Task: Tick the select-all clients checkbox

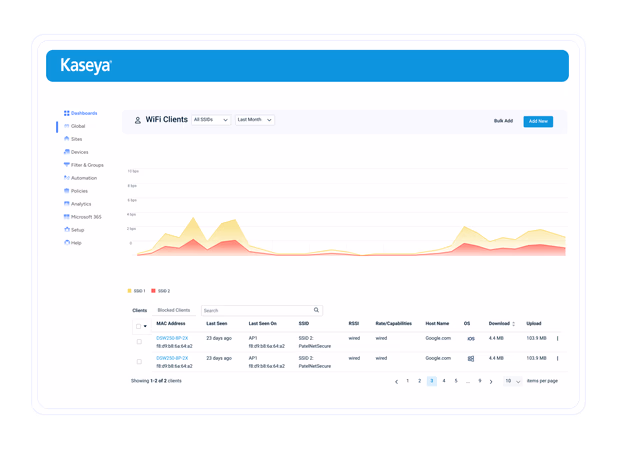Action: tap(138, 326)
